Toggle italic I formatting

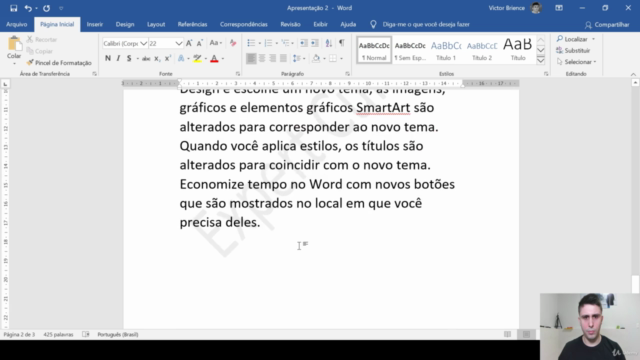[x=118, y=58]
